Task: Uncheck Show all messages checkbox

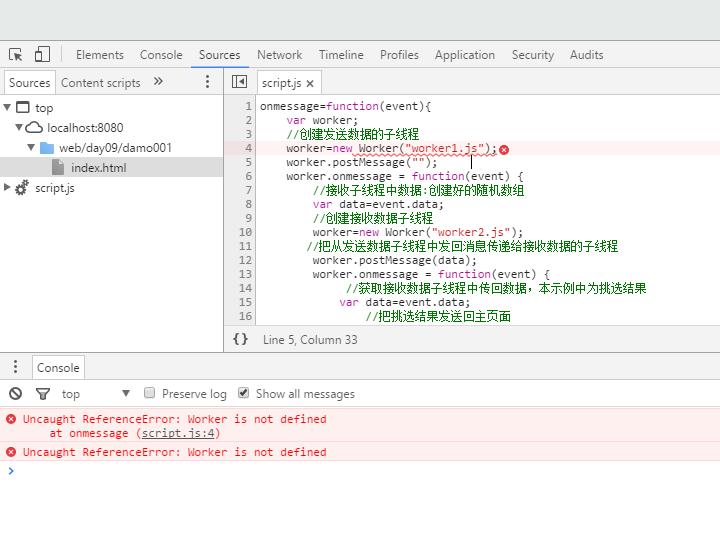Action: click(243, 393)
